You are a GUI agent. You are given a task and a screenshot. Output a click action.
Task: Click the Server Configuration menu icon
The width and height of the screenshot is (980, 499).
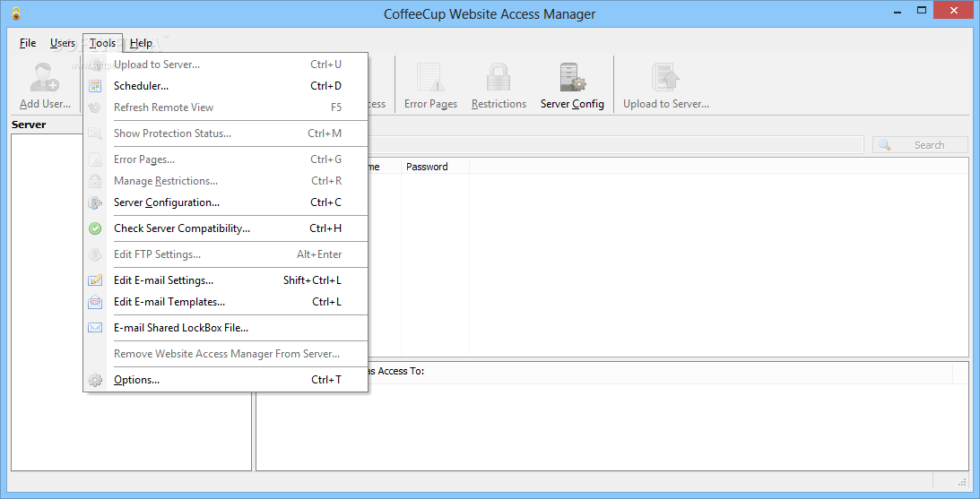[95, 202]
